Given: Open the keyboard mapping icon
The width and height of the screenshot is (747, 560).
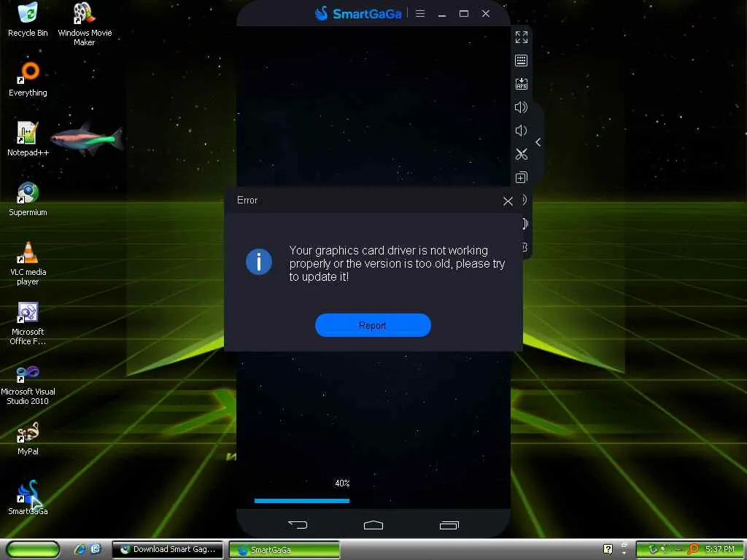Looking at the screenshot, I should point(521,61).
